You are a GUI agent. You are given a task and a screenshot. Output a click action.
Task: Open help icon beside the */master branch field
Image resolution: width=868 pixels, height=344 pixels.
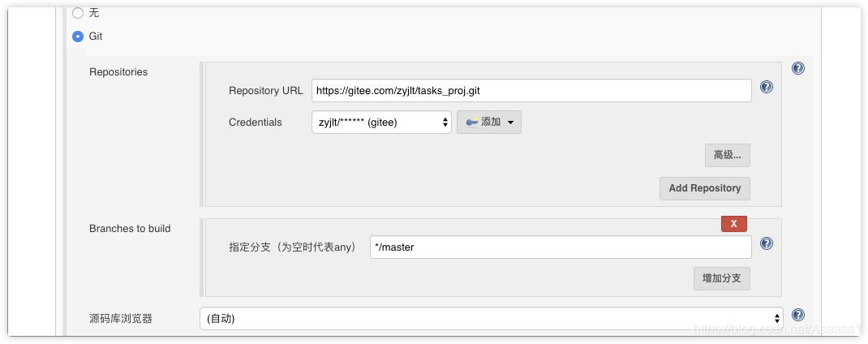tap(766, 243)
